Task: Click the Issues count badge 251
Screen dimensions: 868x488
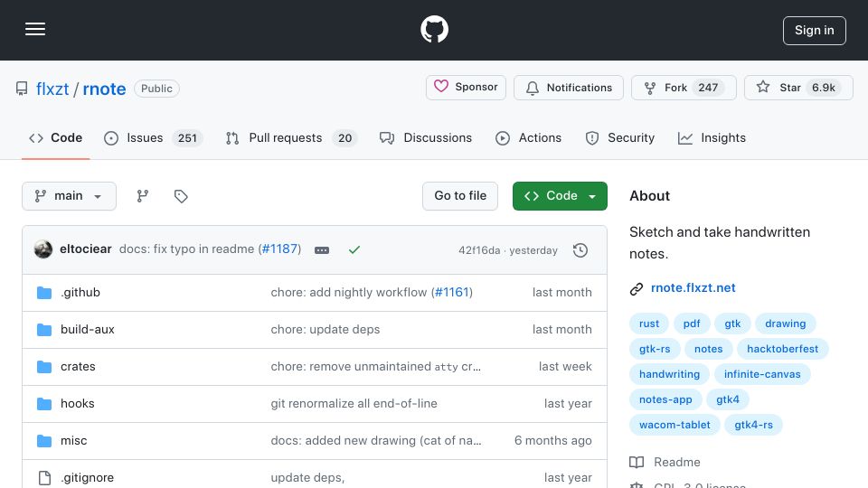Action: click(x=187, y=137)
